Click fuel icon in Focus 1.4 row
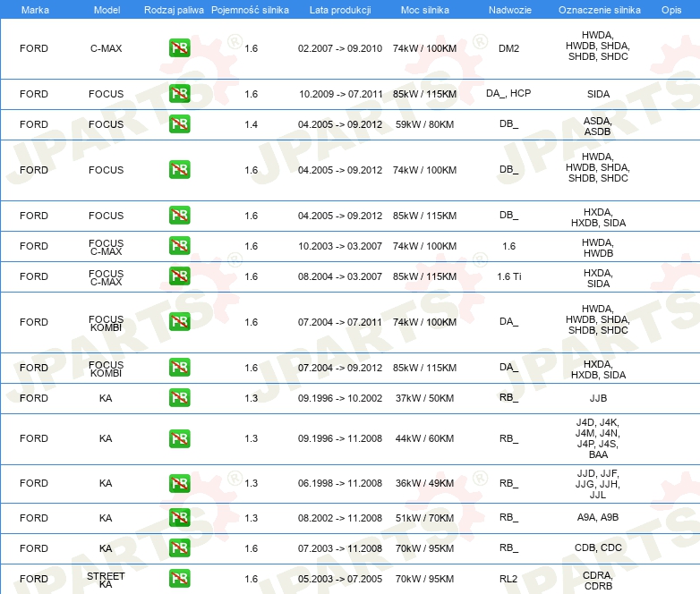This screenshot has width=700, height=594. point(179,124)
